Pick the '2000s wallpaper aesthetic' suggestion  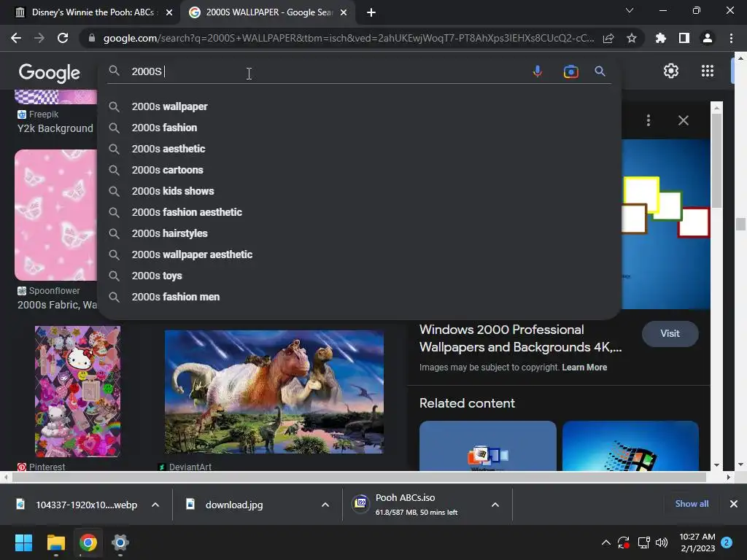click(x=359, y=254)
